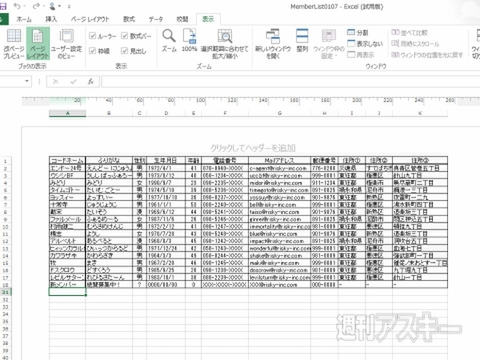Image resolution: width=480 pixels, height=360 pixels.
Task: Switch to 改ページプレビュー view
Action: pos(13,44)
